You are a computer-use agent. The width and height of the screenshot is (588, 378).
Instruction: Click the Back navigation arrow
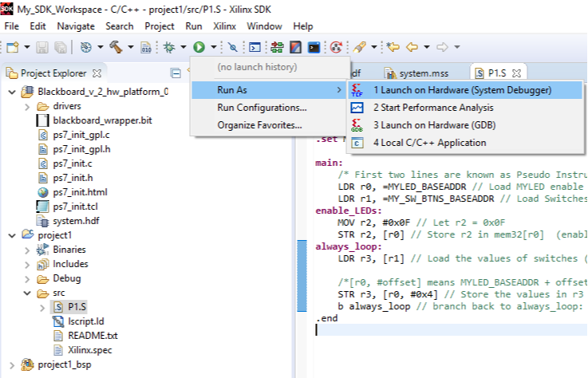pyautogui.click(x=412, y=47)
